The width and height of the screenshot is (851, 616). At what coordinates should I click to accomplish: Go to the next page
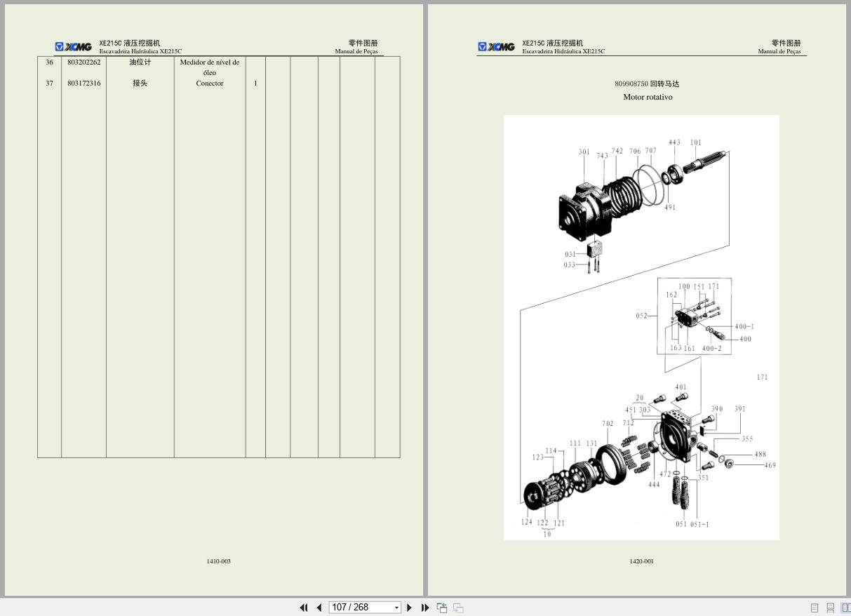pos(410,608)
